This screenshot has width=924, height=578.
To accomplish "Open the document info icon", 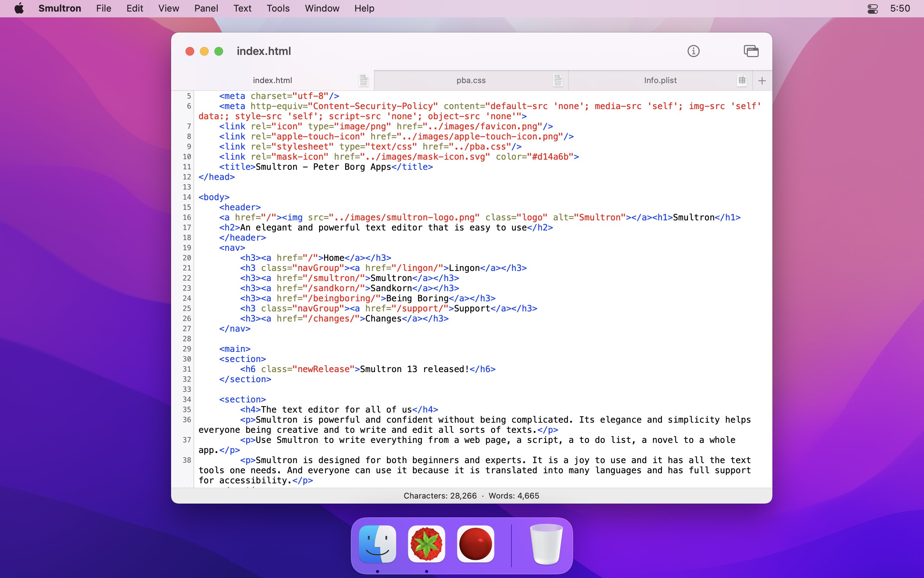I will pos(693,51).
